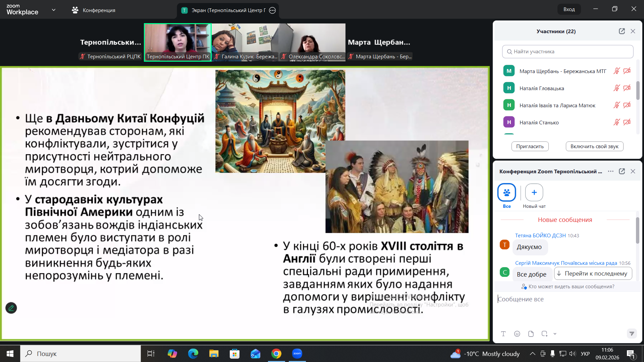Viewport: 644px width, 362px height.
Task: Pop out the Participants panel
Action: pos(622,31)
